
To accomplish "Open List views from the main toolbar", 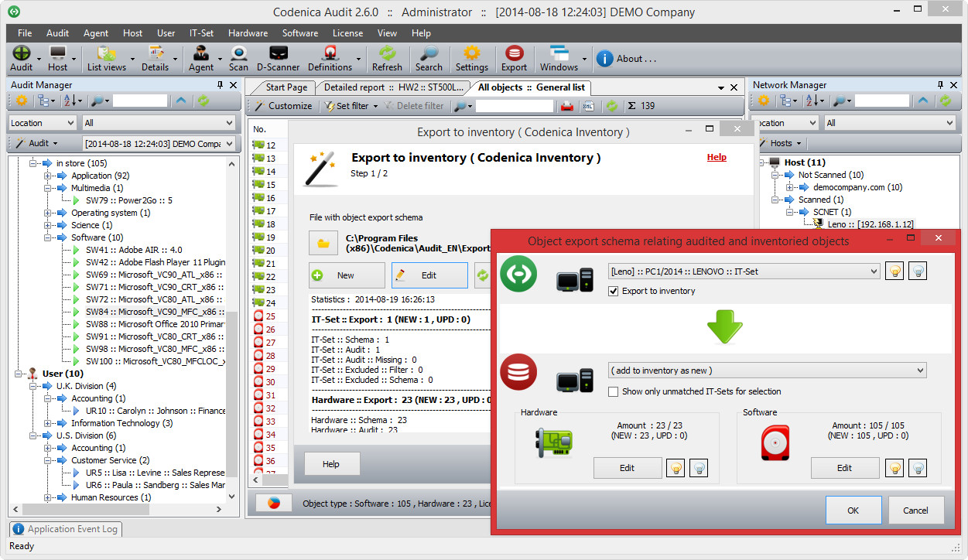I will point(107,53).
